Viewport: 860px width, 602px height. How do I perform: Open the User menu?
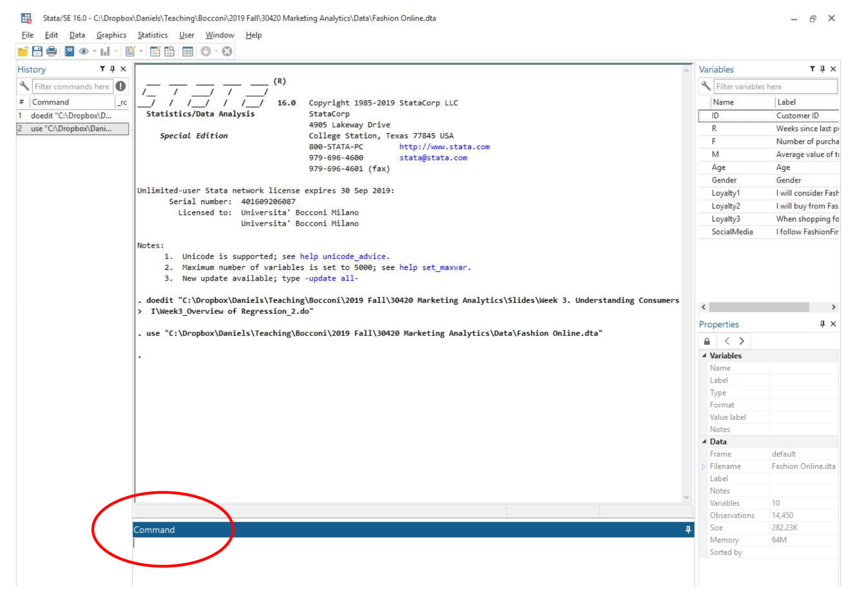[x=186, y=35]
